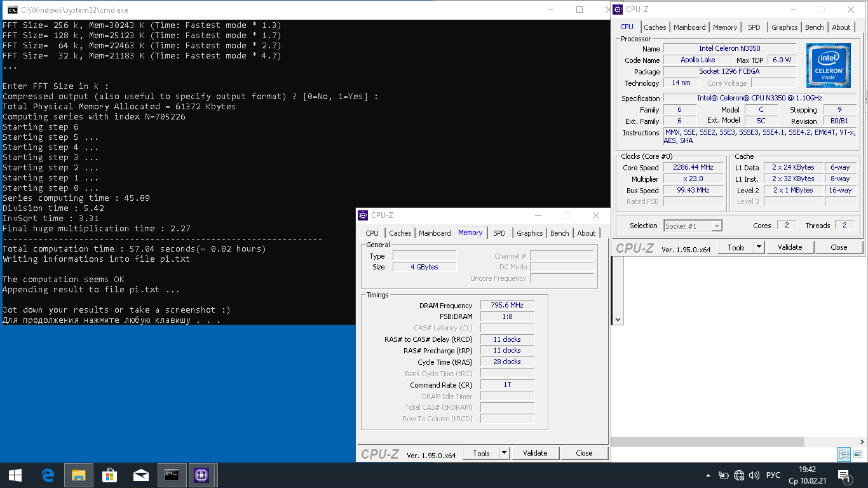The image size is (868, 488).
Task: Click the Intel Celeron logo
Action: (x=829, y=65)
